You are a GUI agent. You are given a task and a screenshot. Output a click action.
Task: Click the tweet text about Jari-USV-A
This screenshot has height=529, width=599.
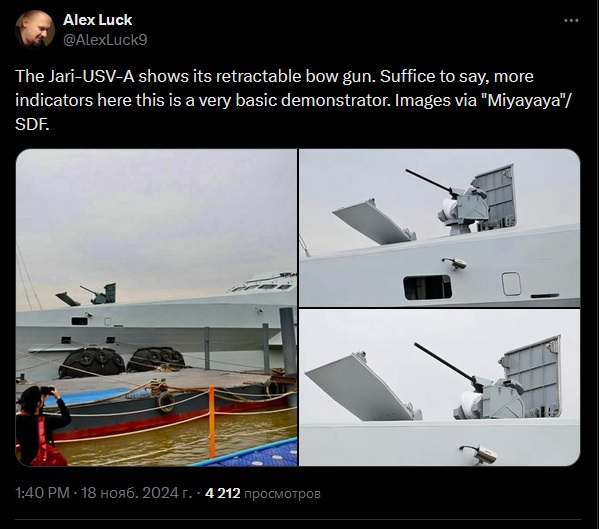[293, 100]
